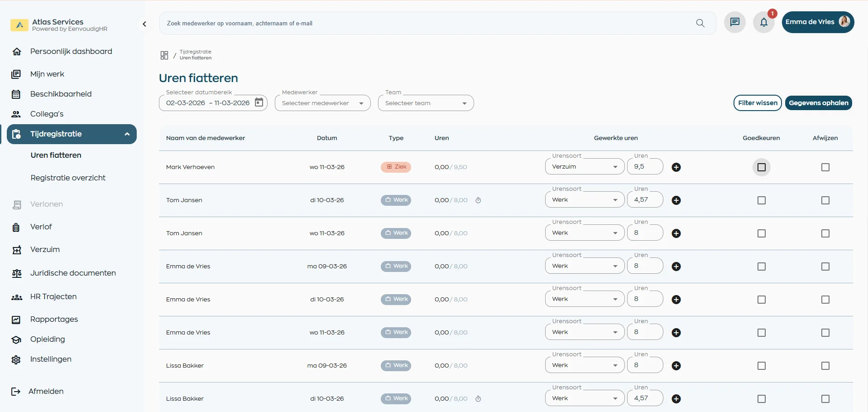
Task: Expand the Selecteer team dropdown
Action: tap(426, 103)
